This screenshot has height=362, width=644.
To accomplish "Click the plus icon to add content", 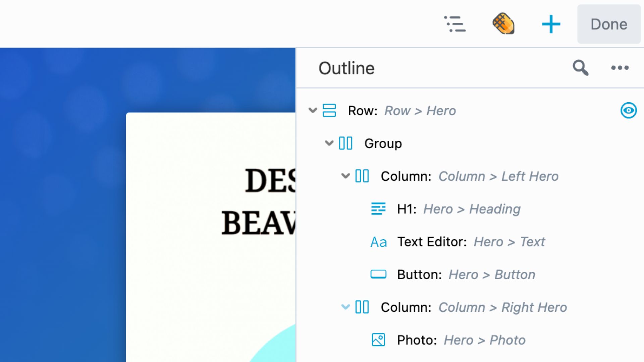I will [551, 24].
